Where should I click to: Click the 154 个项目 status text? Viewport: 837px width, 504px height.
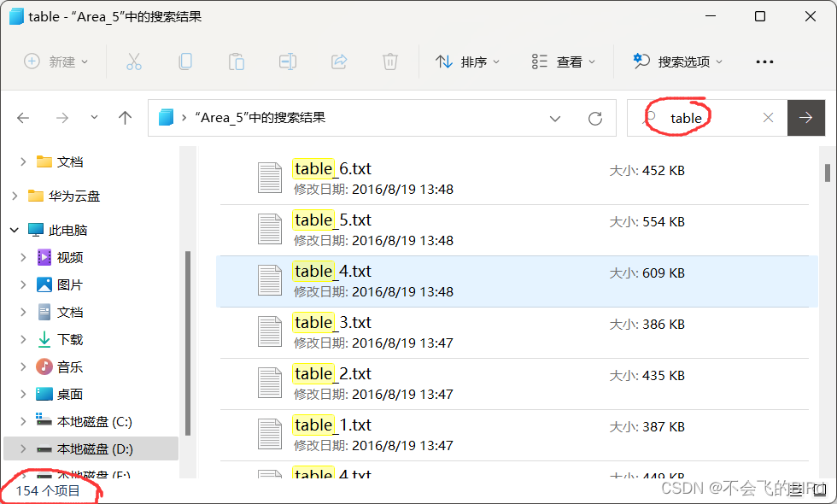(x=48, y=490)
